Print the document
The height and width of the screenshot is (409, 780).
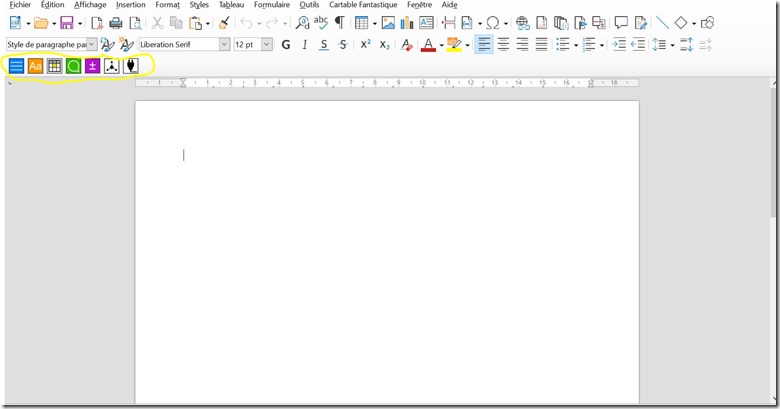[115, 23]
